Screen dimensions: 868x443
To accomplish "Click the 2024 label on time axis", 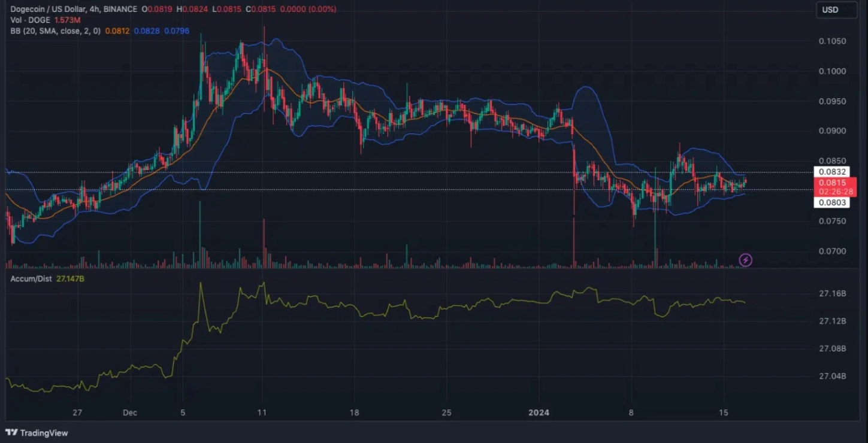I will 539,412.
